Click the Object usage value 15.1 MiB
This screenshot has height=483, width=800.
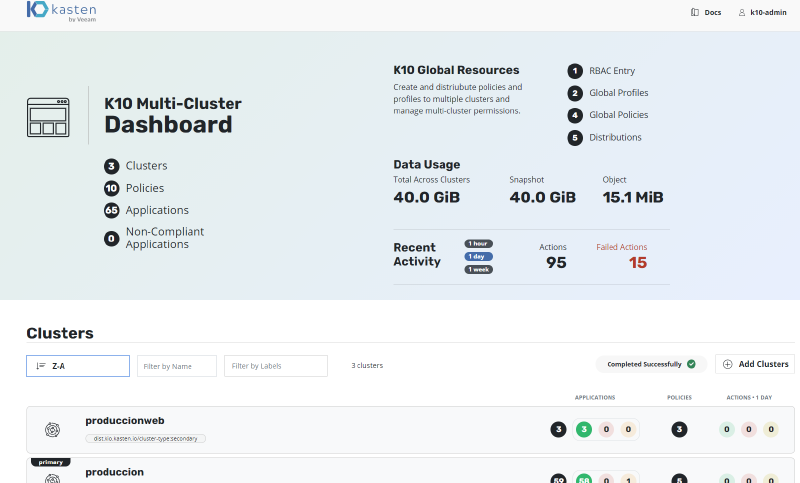coord(633,197)
